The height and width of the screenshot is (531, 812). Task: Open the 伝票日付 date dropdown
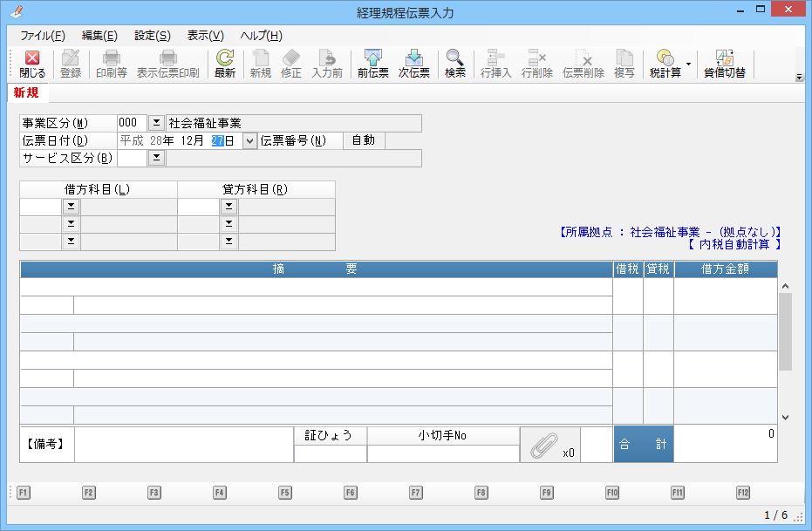pyautogui.click(x=249, y=141)
